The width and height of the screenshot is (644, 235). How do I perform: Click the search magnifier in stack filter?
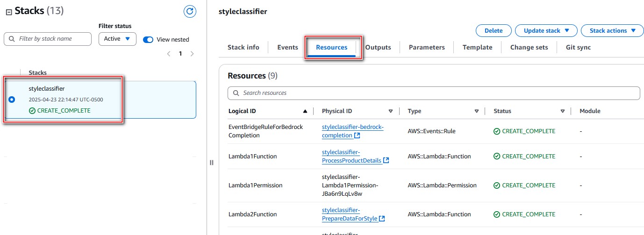[12, 39]
